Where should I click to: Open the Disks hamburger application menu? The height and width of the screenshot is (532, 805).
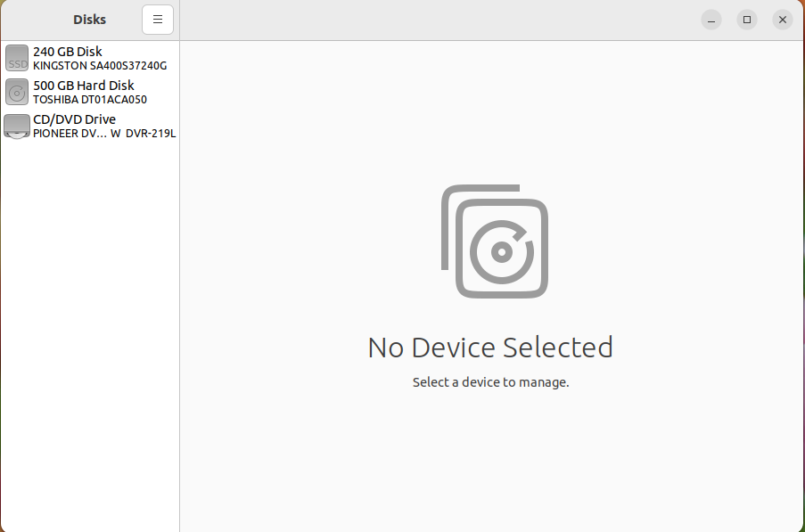pyautogui.click(x=158, y=20)
